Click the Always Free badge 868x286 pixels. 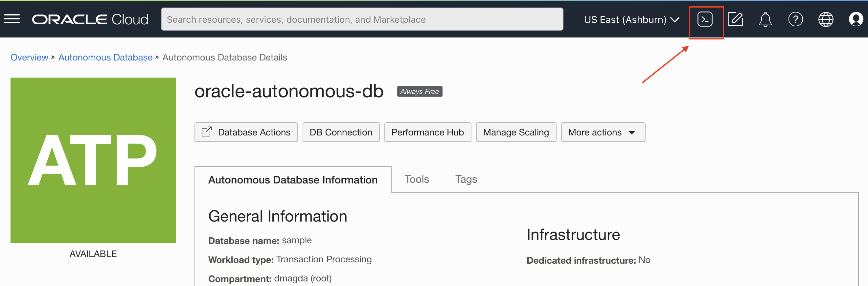(420, 91)
